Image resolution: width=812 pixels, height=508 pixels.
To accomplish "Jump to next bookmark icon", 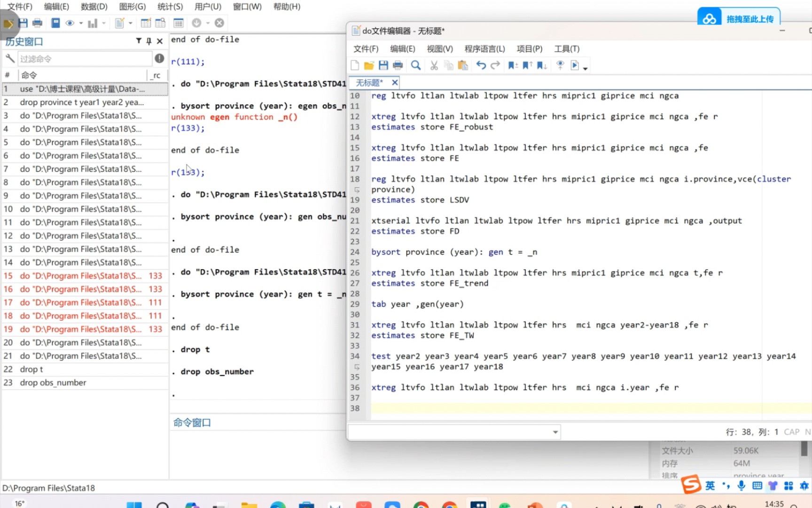I will 542,65.
